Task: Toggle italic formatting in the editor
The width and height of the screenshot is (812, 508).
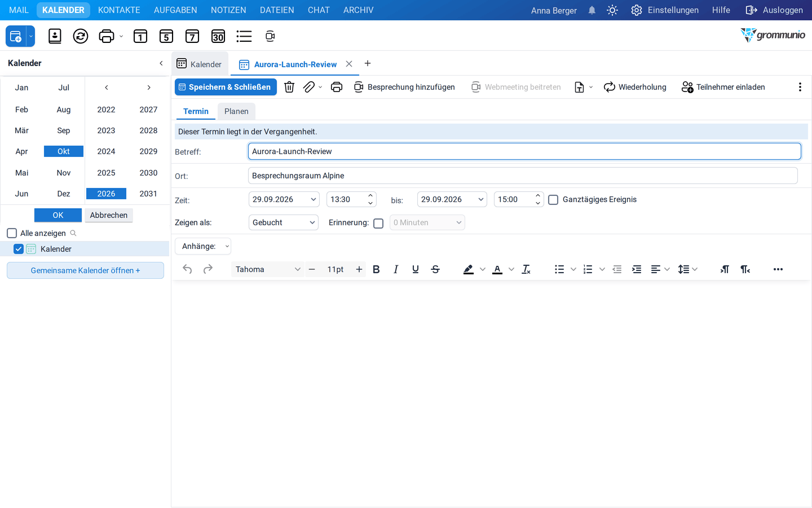Action: pos(396,269)
